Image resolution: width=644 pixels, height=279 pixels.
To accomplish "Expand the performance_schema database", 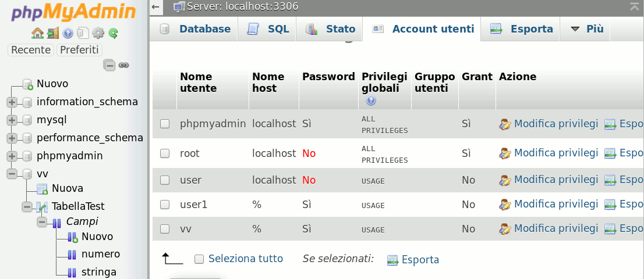I will click(12, 138).
